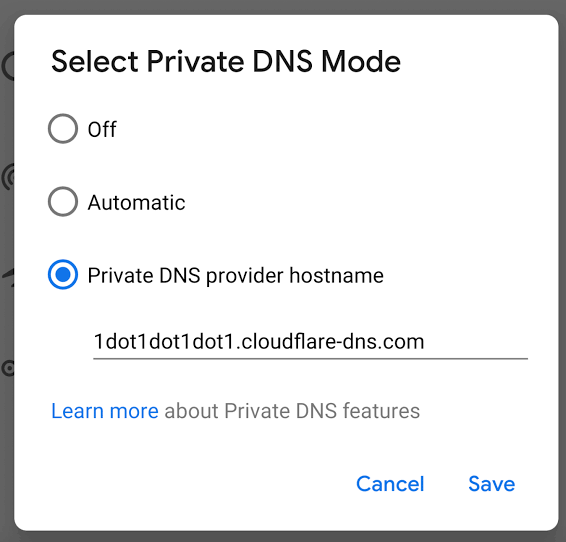This screenshot has height=542, width=566.
Task: Save the Private DNS setting
Action: click(492, 484)
